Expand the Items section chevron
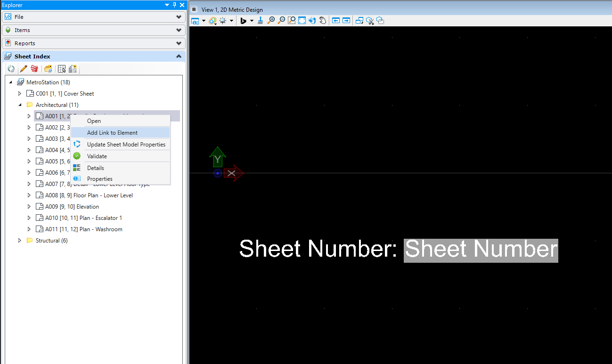 pyautogui.click(x=179, y=30)
